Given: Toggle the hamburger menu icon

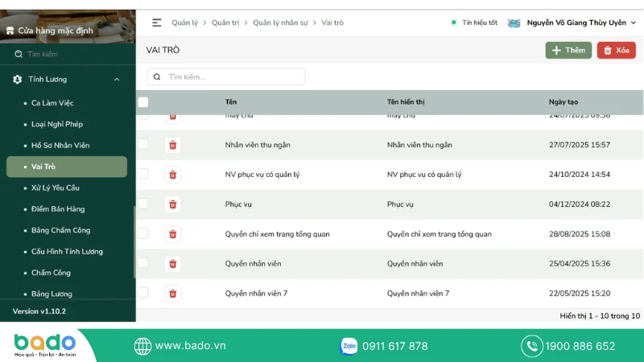Looking at the screenshot, I should [x=156, y=23].
